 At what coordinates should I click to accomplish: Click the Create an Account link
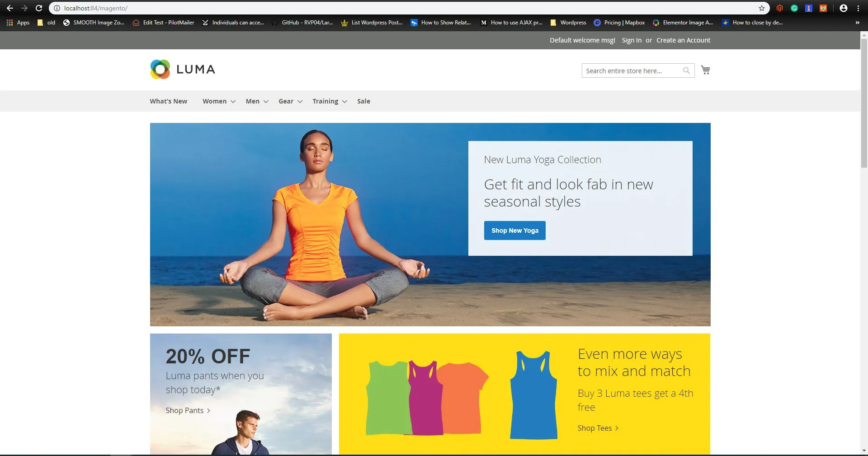click(x=683, y=40)
